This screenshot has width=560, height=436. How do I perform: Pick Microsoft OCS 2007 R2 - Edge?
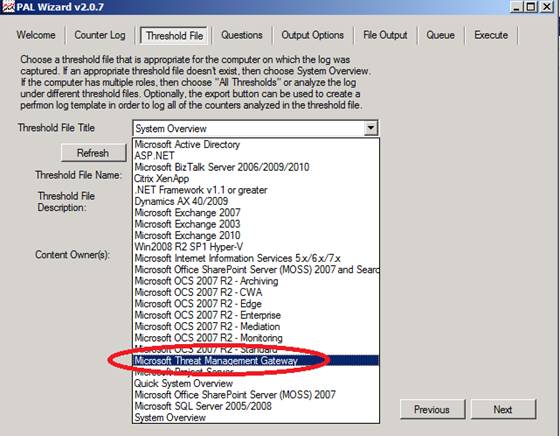(x=255, y=304)
